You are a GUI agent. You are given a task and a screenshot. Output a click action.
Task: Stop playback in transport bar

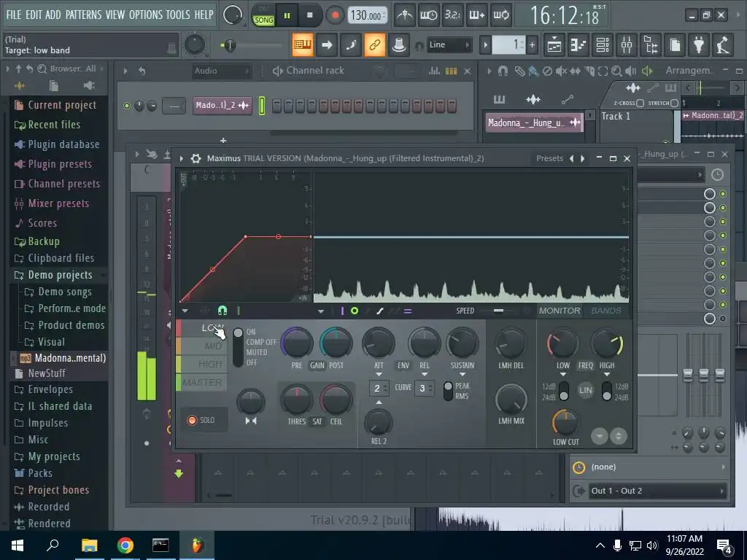[x=310, y=16]
